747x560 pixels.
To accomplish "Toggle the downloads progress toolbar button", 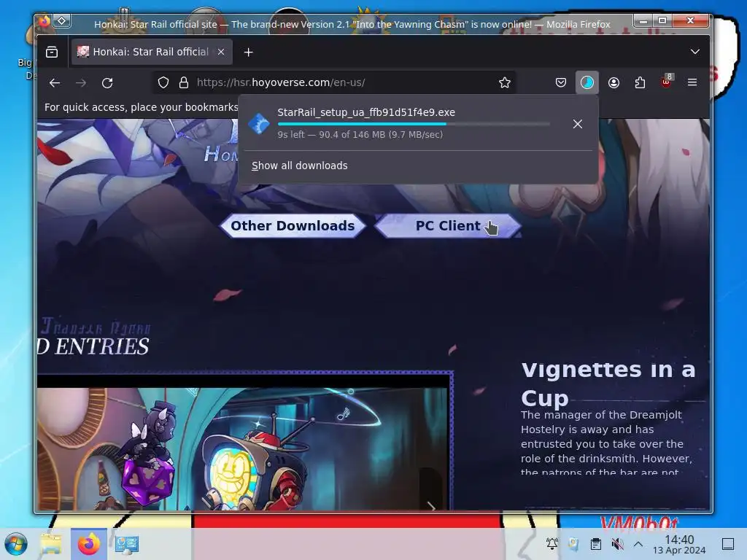I will coord(587,83).
